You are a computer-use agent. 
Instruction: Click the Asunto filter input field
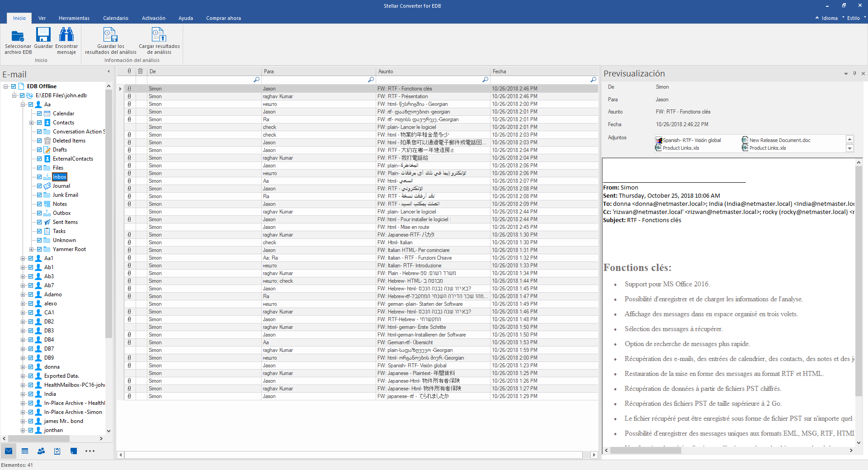pyautogui.click(x=429, y=80)
